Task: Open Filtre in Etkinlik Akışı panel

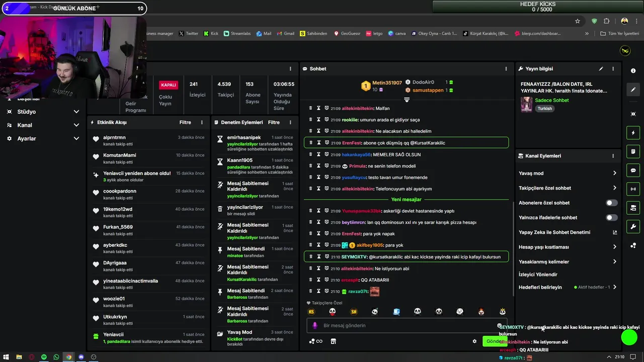Action: coord(185,122)
